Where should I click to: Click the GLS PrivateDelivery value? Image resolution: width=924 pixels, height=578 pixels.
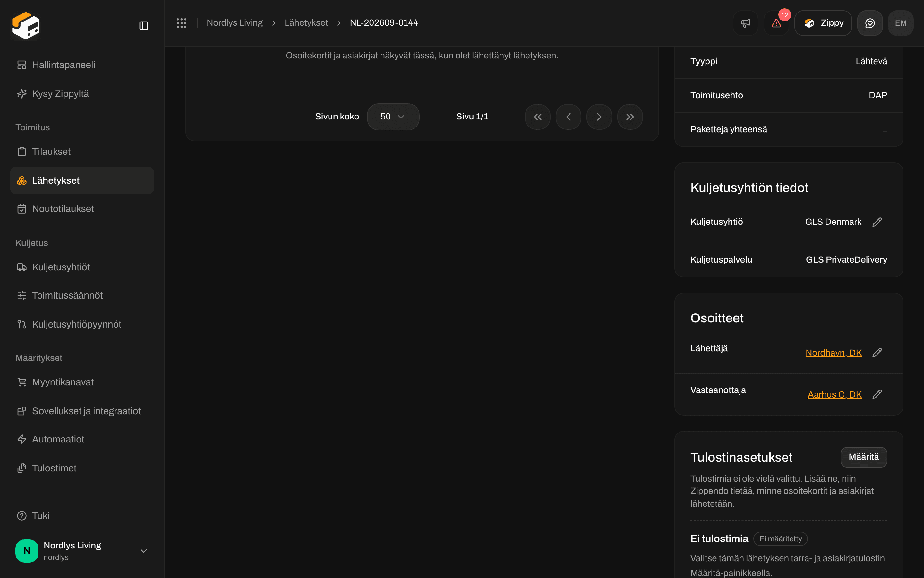(846, 260)
